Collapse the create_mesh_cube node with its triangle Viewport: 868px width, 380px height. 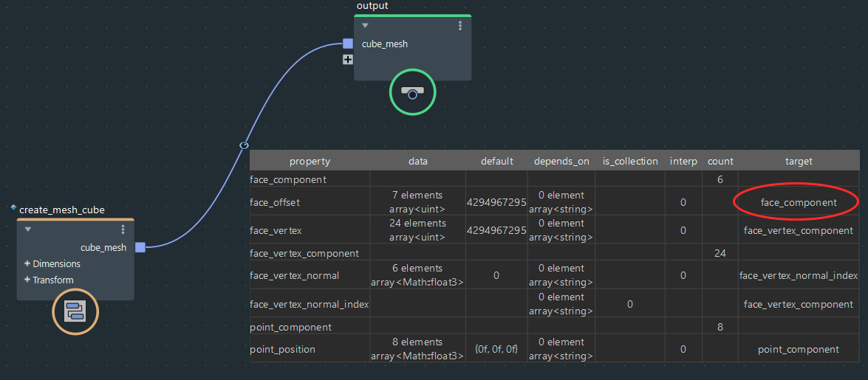[x=28, y=229]
